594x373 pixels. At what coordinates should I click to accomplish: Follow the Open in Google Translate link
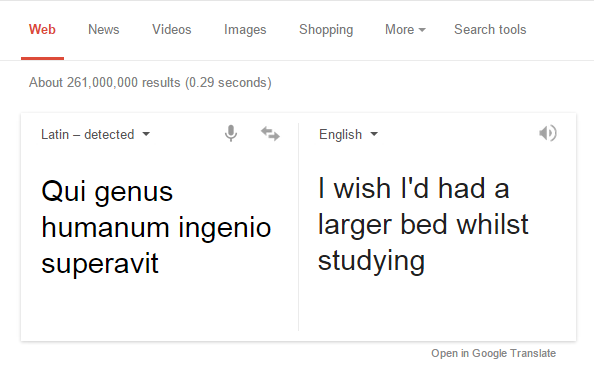pos(493,353)
